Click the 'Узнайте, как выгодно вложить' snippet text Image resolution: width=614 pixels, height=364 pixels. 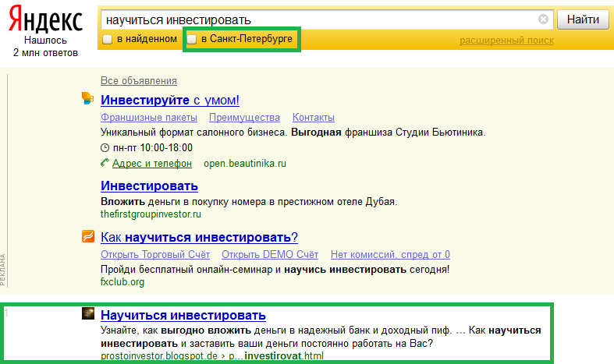coord(321,337)
